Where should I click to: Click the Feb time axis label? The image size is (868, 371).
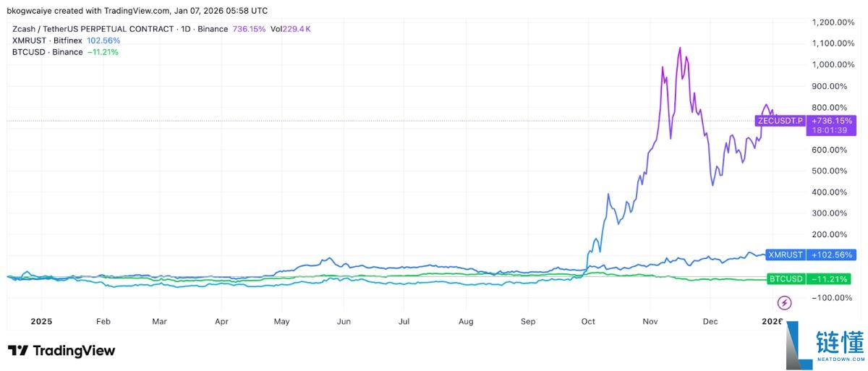point(103,321)
